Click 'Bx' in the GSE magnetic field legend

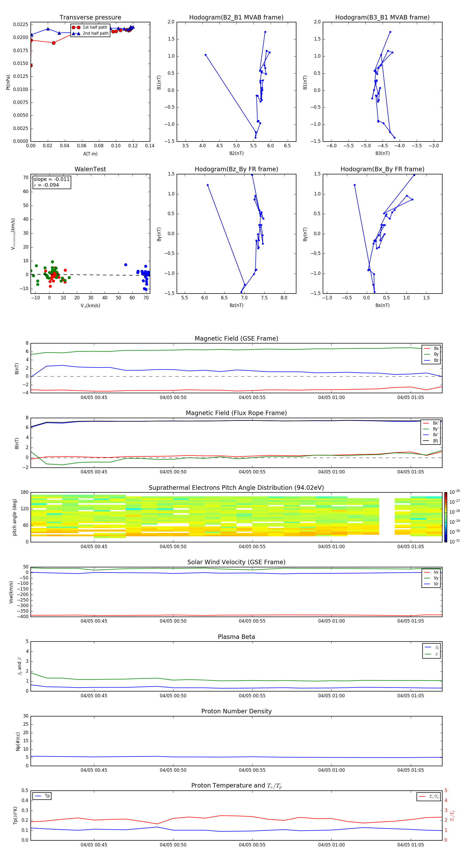point(431,349)
